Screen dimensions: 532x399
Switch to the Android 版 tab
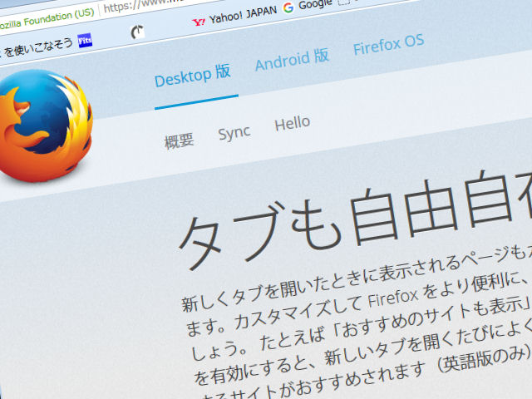pos(292,60)
